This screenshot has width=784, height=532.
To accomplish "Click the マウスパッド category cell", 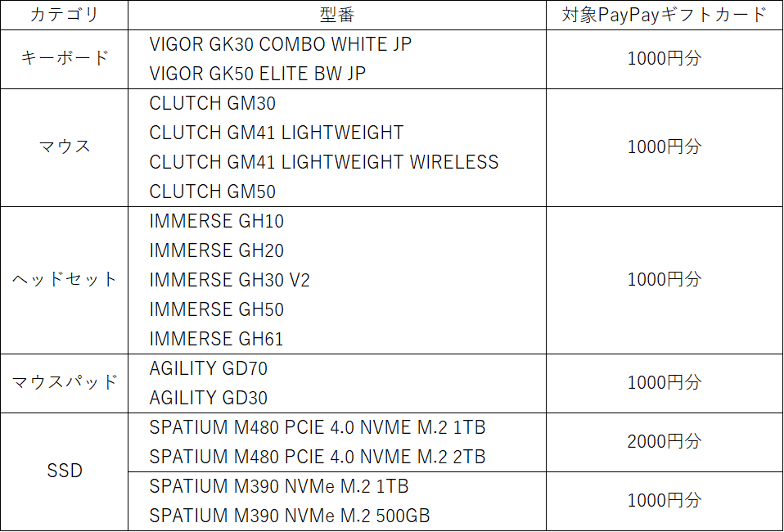I will pos(65,383).
